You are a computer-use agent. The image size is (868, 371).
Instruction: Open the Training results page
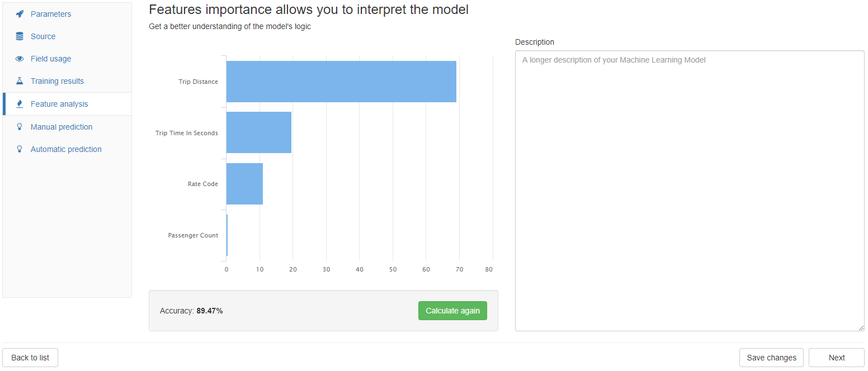pyautogui.click(x=57, y=81)
